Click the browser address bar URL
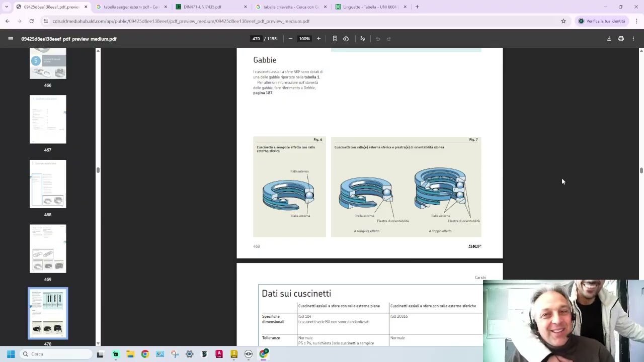Screen dimensions: 644x362 click(181, 21)
